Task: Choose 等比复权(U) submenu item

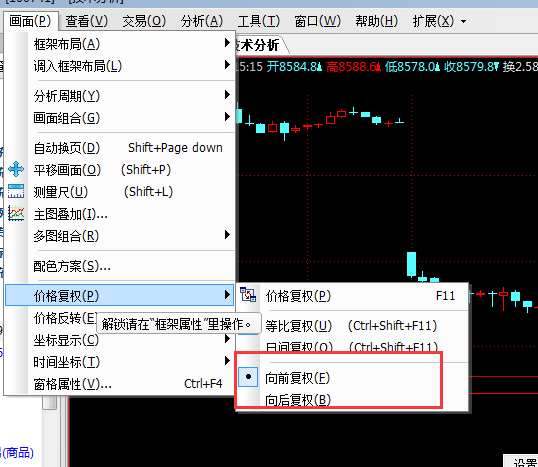Action: (x=353, y=326)
